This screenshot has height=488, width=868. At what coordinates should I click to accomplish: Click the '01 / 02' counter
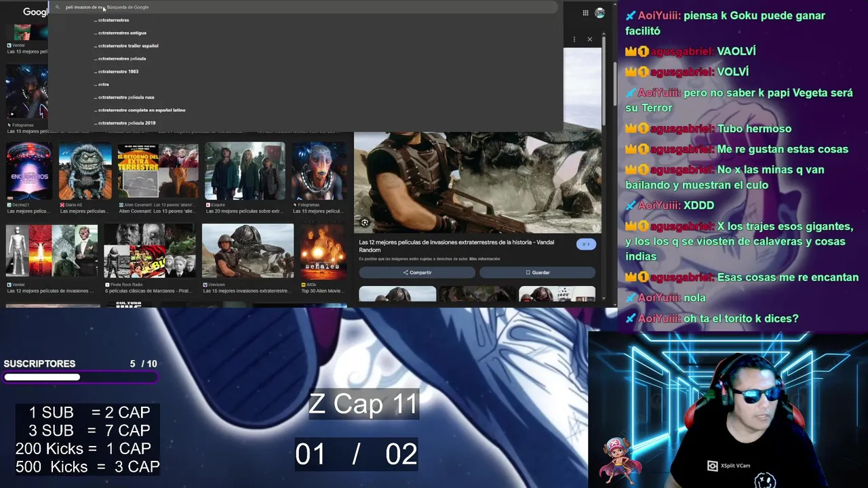click(x=356, y=454)
